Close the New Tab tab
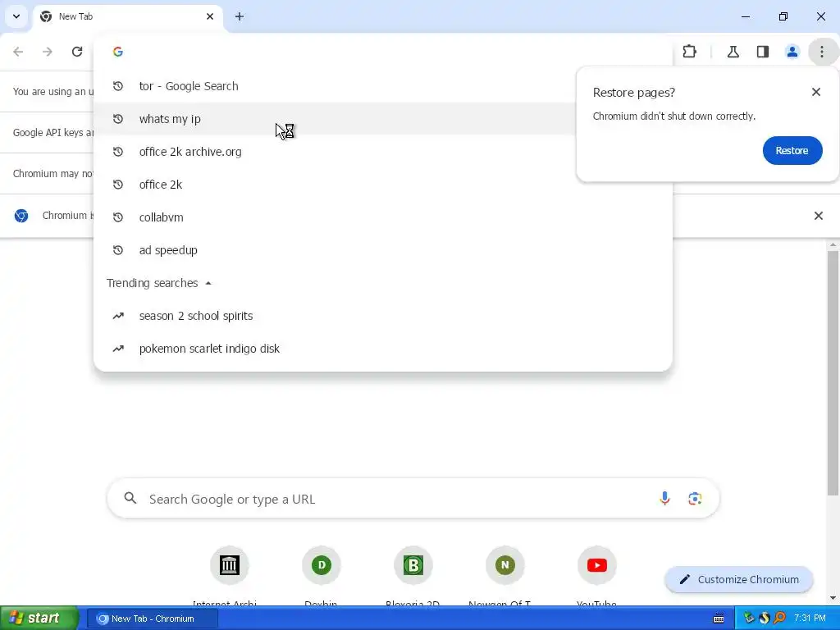Image resolution: width=840 pixels, height=630 pixels. pyautogui.click(x=210, y=16)
